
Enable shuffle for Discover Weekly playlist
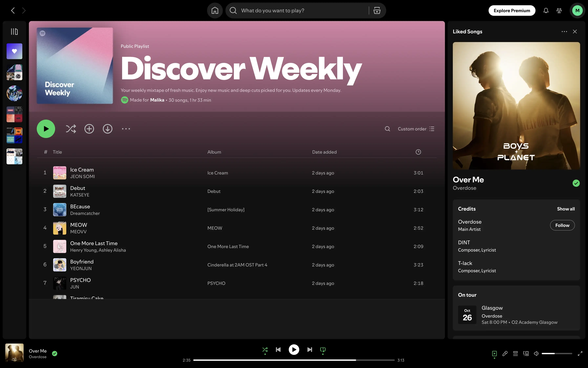pos(71,129)
